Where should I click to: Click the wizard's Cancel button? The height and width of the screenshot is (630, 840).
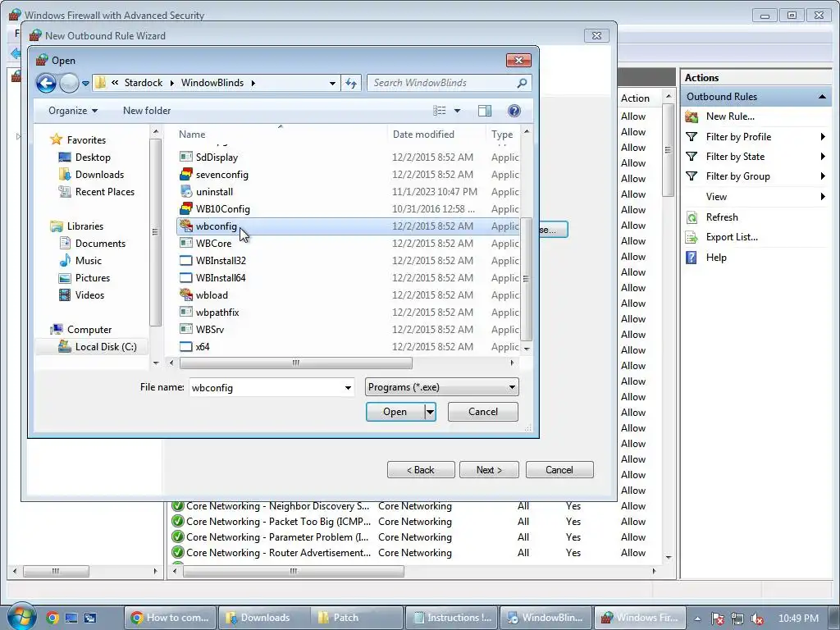point(559,470)
